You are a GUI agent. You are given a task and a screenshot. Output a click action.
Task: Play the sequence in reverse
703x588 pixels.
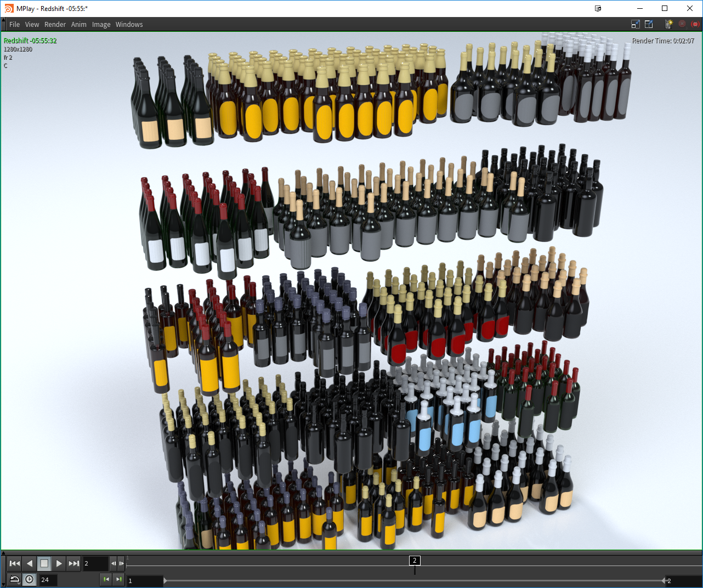(30, 563)
